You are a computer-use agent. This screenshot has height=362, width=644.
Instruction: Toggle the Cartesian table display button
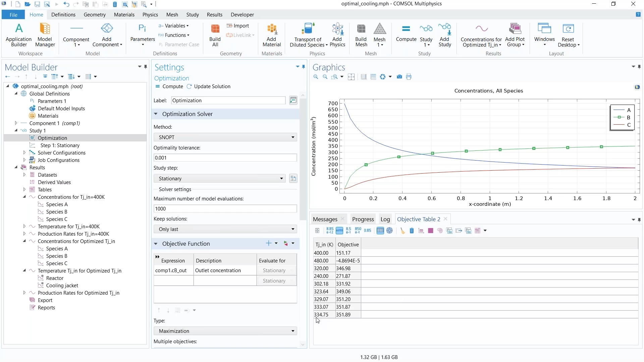(380, 231)
